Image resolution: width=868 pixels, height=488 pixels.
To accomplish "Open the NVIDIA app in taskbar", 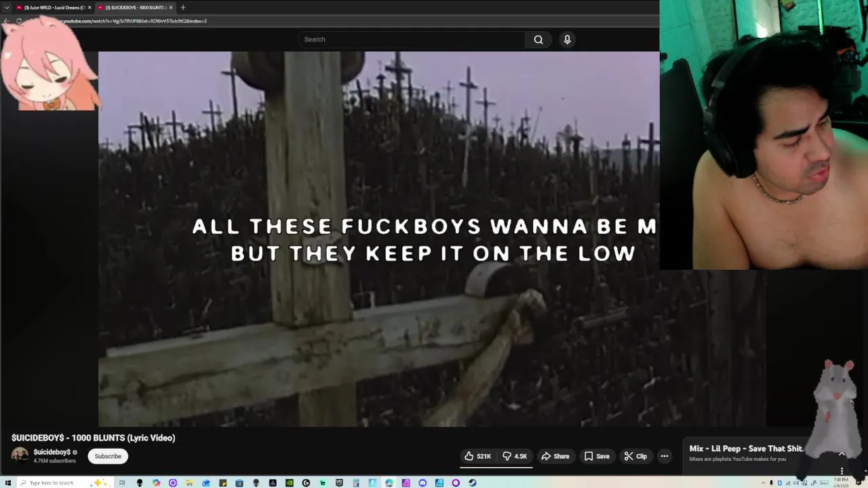I will coord(289,483).
